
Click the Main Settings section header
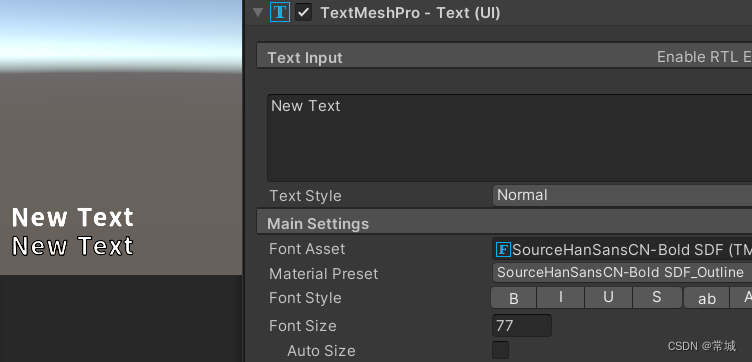504,222
